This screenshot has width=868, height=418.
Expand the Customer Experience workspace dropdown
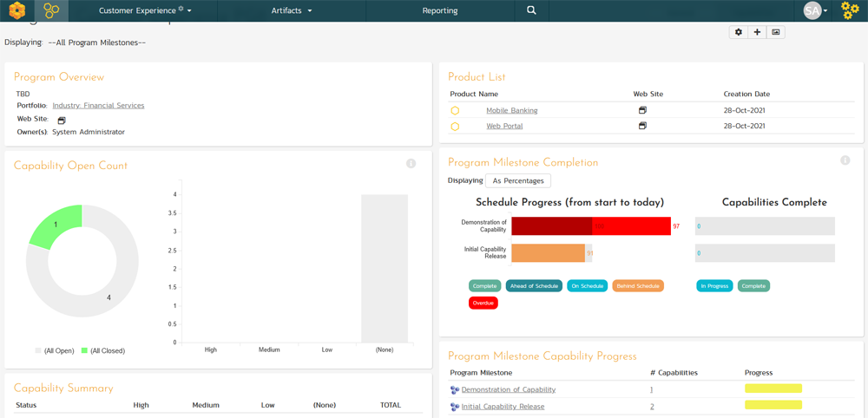click(x=145, y=11)
